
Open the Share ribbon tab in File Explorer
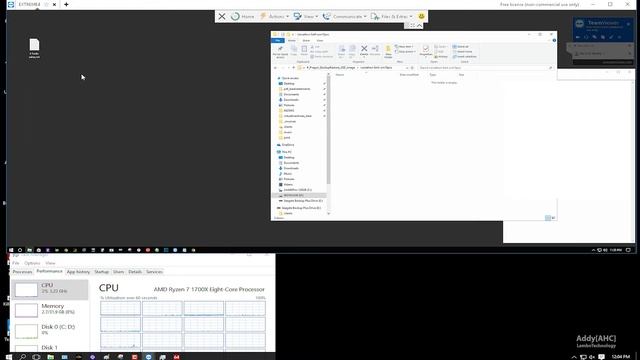[306, 40]
